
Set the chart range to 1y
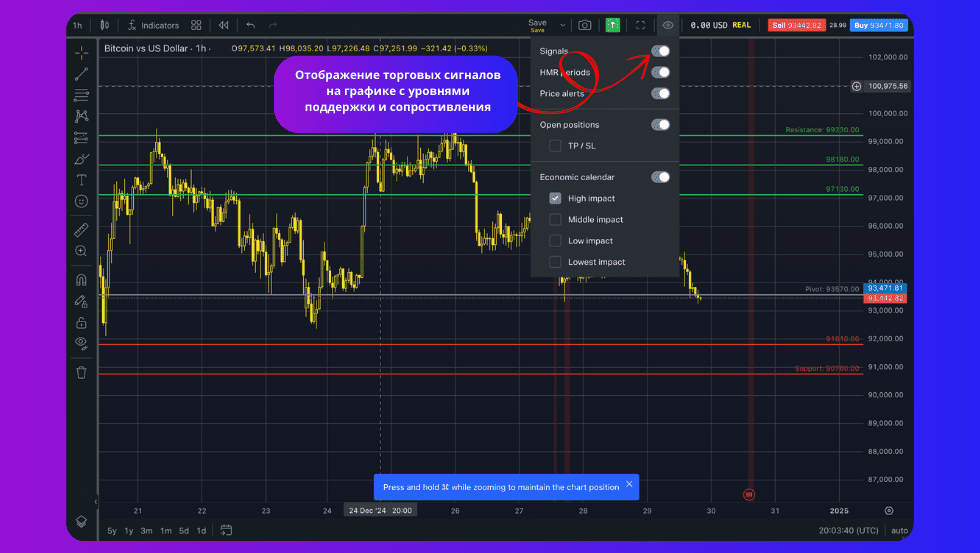pos(129,531)
